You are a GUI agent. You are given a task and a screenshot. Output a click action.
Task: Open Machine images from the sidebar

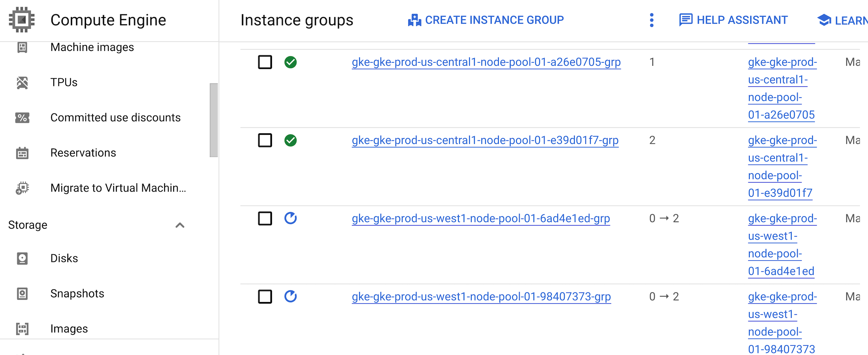[92, 47]
